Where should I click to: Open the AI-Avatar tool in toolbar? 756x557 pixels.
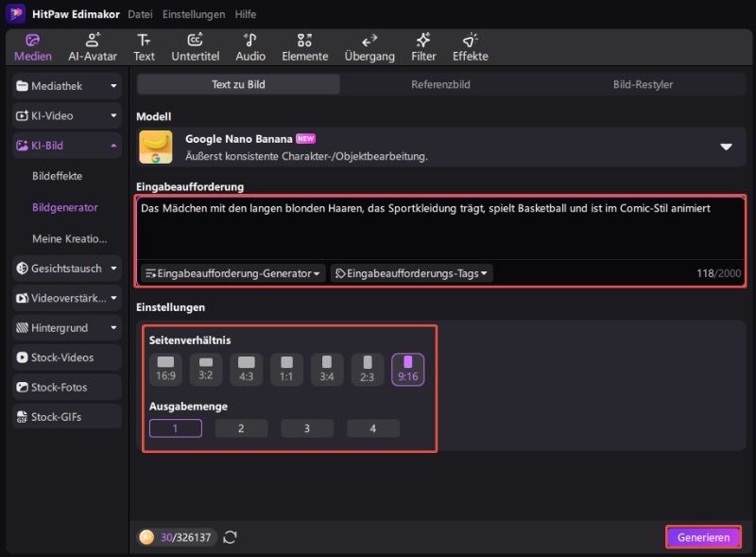coord(92,46)
